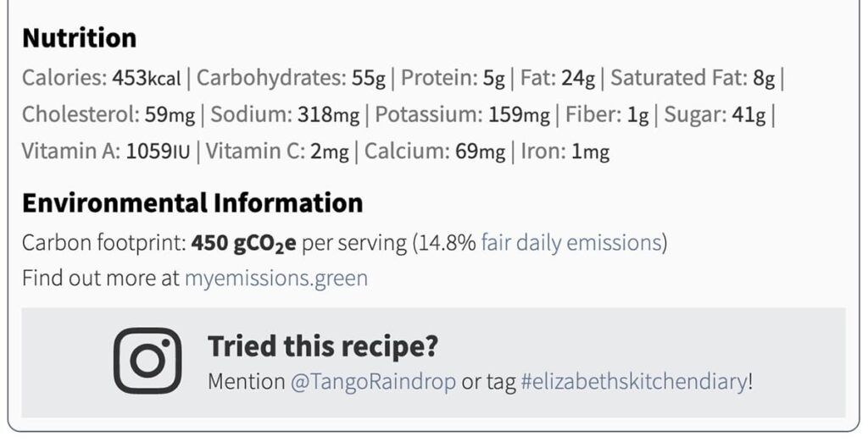Screen dimensions: 868x442
Task: Click the bold 450 gCO2e carbon footprint value
Action: (x=243, y=243)
